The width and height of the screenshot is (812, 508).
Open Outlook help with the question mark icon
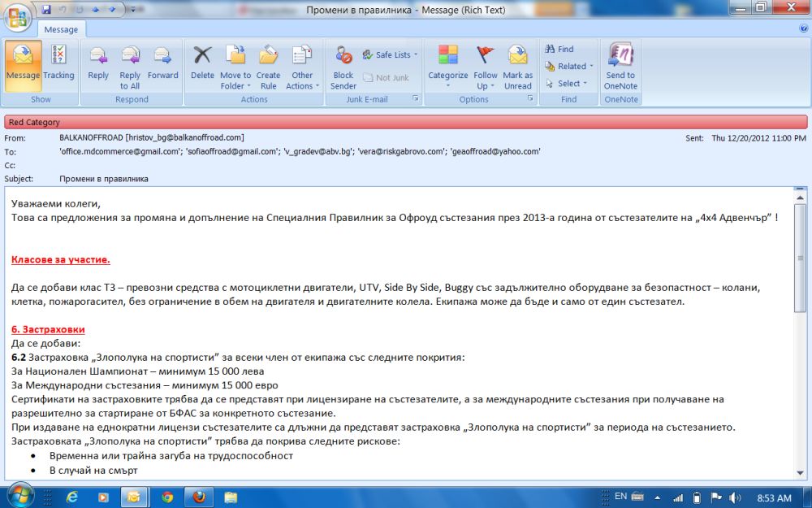coord(804,29)
